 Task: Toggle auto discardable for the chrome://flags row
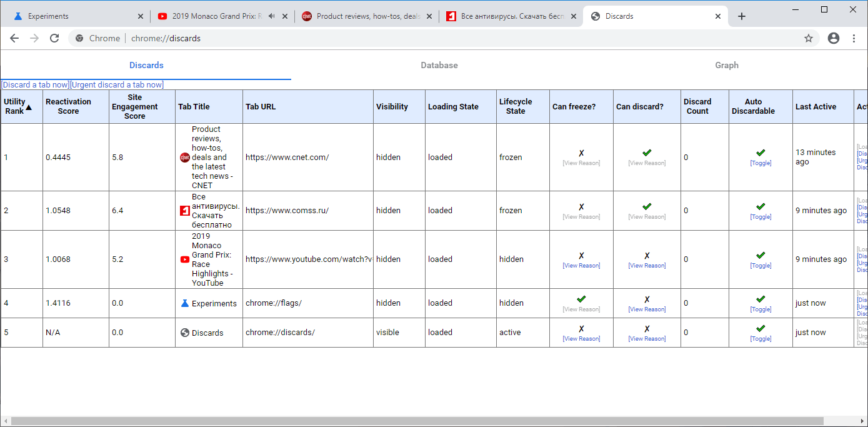[x=761, y=309]
